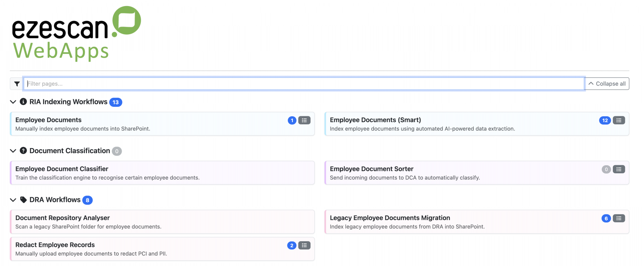Click the question mark icon beside Document Classification

pyautogui.click(x=23, y=150)
